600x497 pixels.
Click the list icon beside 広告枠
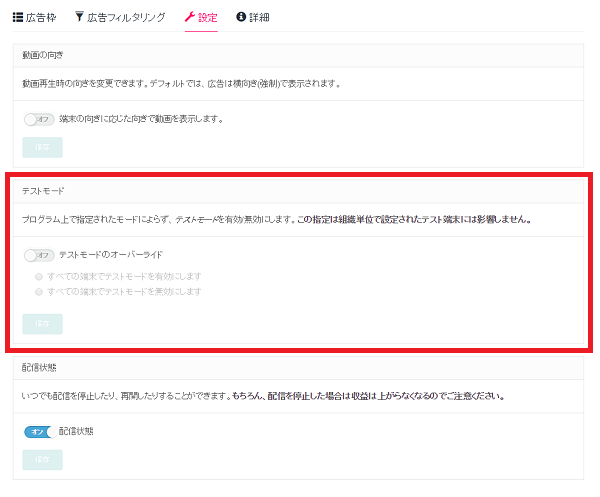pos(18,17)
